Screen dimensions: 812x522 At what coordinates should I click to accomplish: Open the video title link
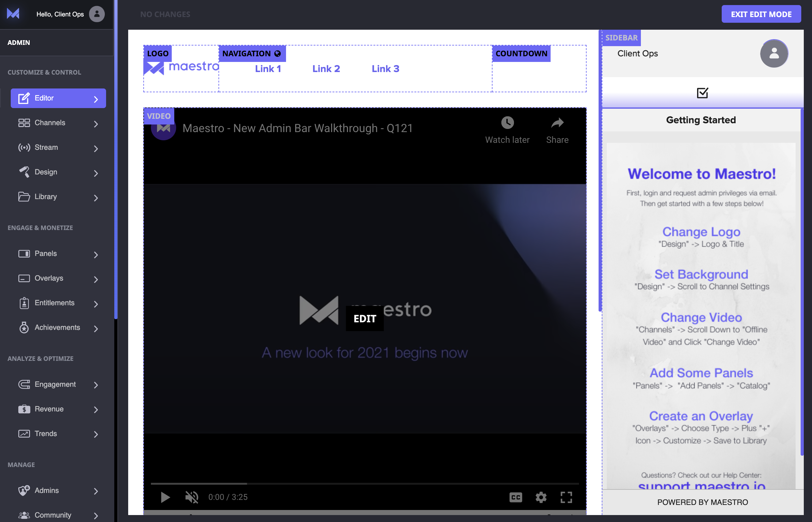[298, 128]
